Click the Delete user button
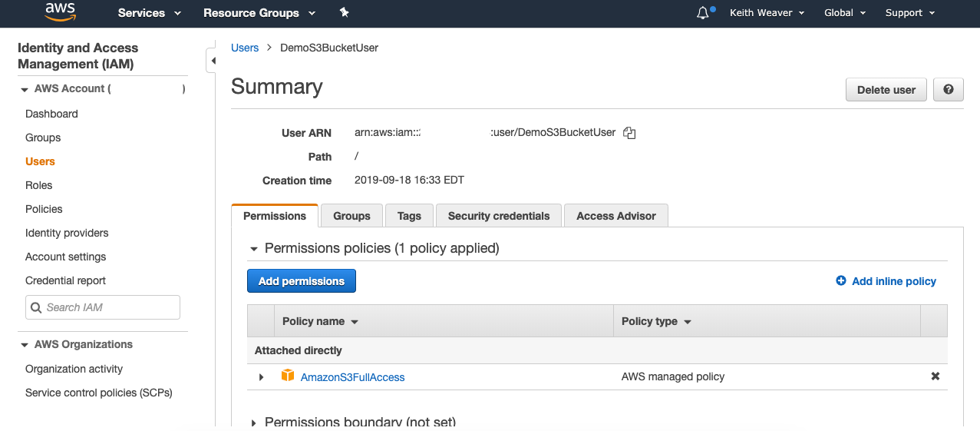980x431 pixels. [x=886, y=90]
